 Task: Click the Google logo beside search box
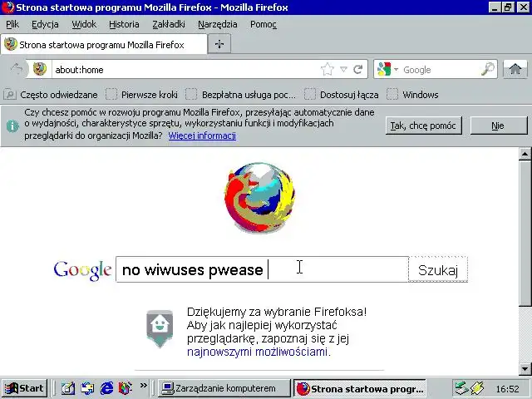tap(82, 270)
